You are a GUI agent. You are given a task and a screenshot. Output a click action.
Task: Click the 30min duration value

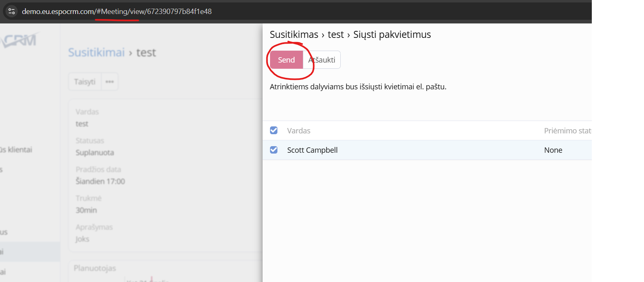(x=86, y=210)
